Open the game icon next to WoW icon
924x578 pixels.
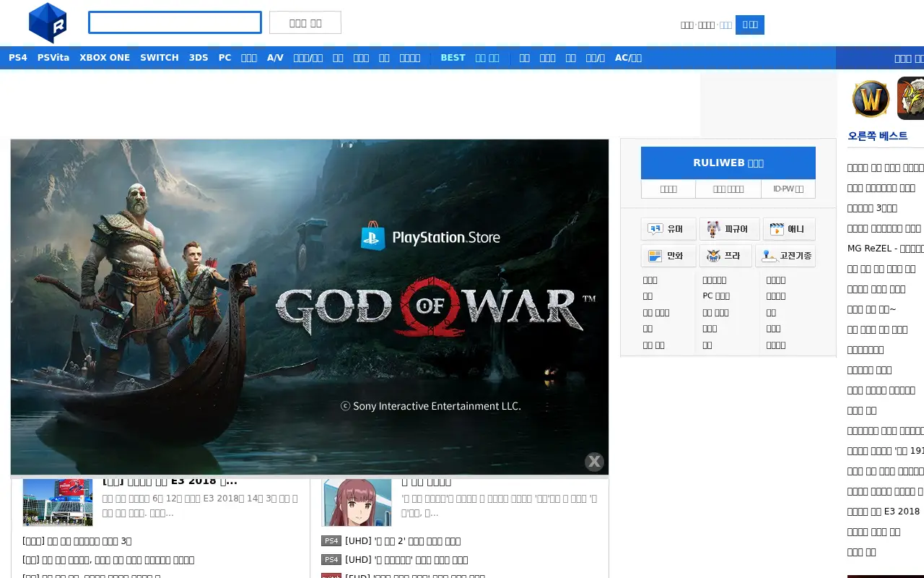tap(910, 98)
